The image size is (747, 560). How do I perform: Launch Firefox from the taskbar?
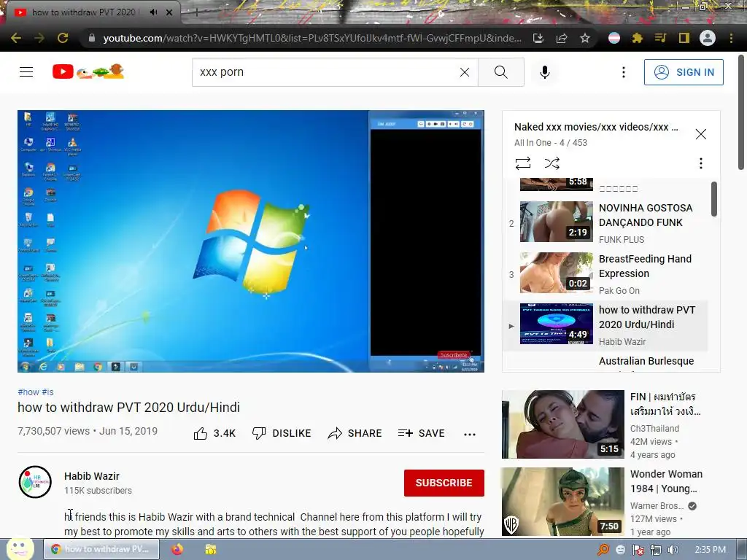pos(177,549)
